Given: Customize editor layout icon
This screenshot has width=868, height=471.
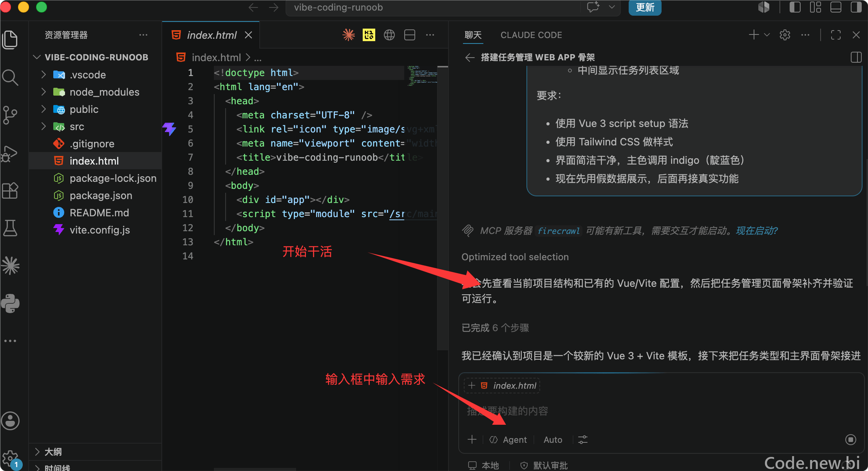Looking at the screenshot, I should click(x=815, y=7).
